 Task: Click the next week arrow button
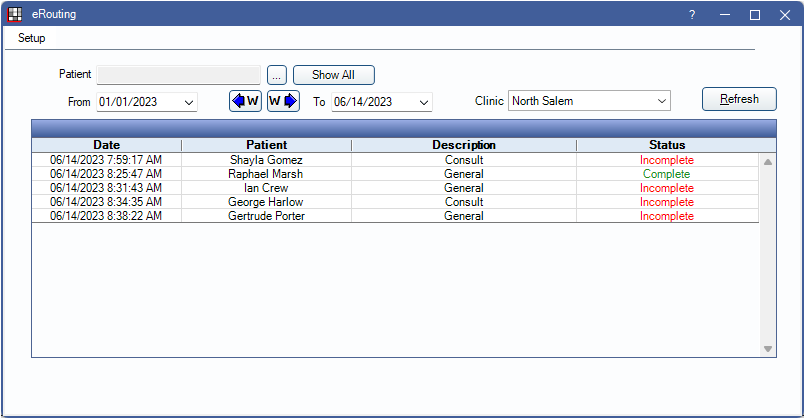coord(283,101)
